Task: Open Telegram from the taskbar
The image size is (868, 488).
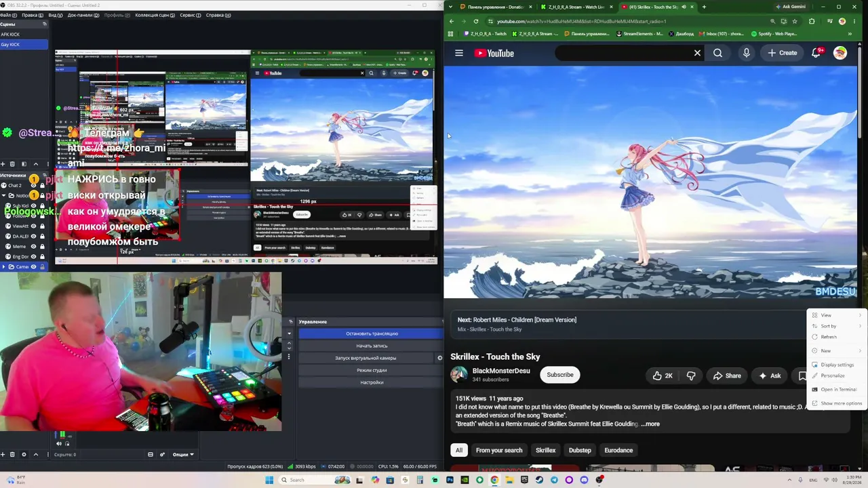Action: click(554, 480)
